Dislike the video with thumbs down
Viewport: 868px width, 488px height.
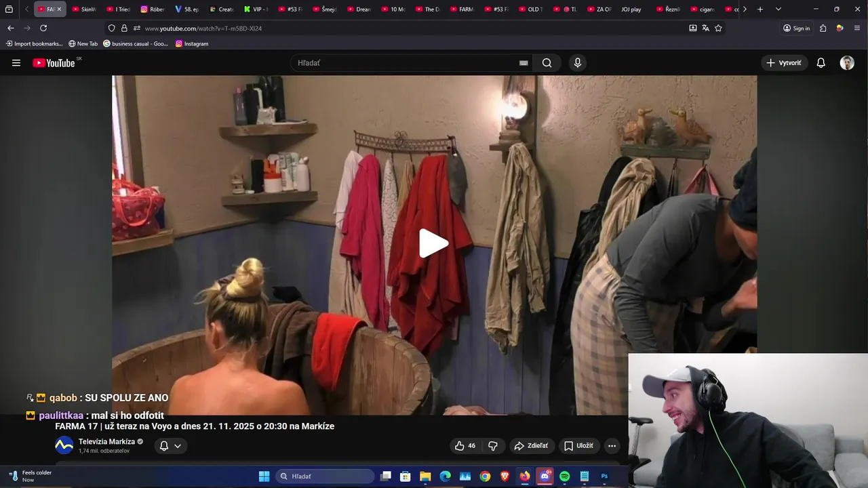pos(493,446)
